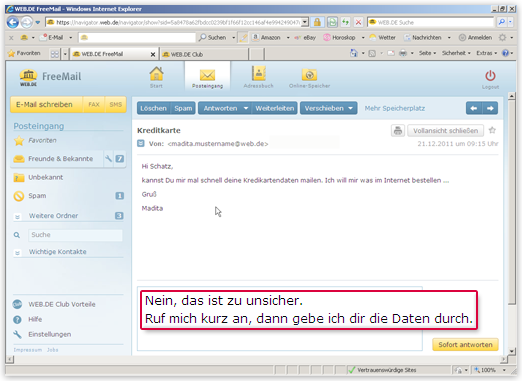The image size is (522, 381).
Task: Click the browser Forward arrow button
Action: [27, 22]
